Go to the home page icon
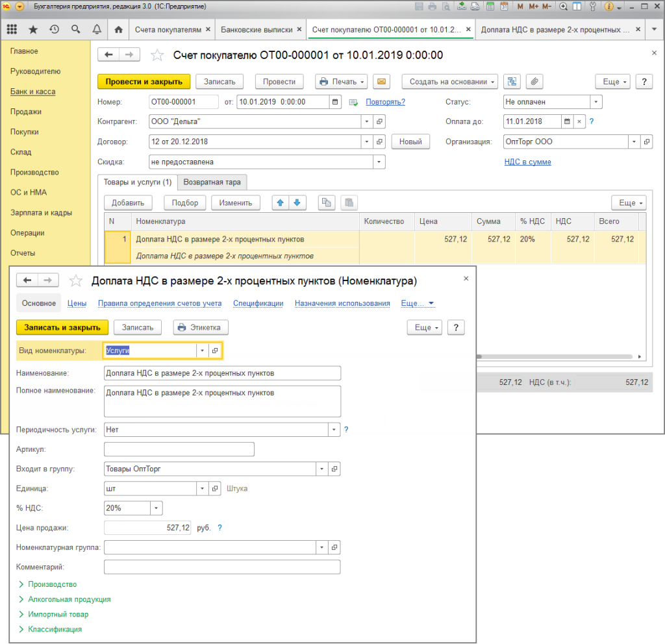This screenshot has width=665, height=644. click(x=119, y=29)
